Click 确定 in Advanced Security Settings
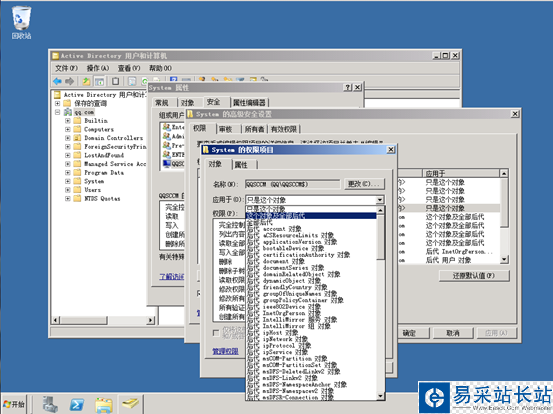This screenshot has height=414, width=553. 409,333
